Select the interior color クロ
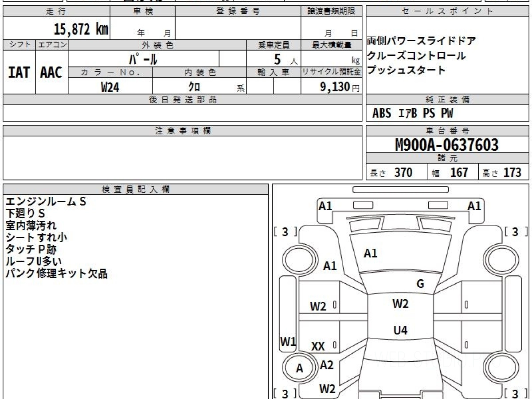 click(x=194, y=86)
